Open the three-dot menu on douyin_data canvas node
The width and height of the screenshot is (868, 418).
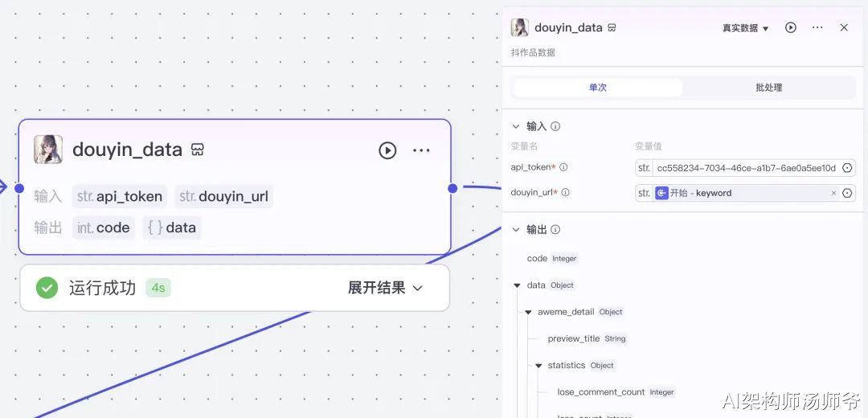421,150
